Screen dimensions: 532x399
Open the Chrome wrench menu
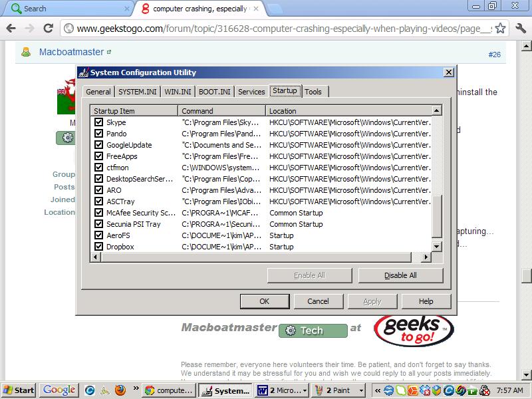click(x=520, y=28)
